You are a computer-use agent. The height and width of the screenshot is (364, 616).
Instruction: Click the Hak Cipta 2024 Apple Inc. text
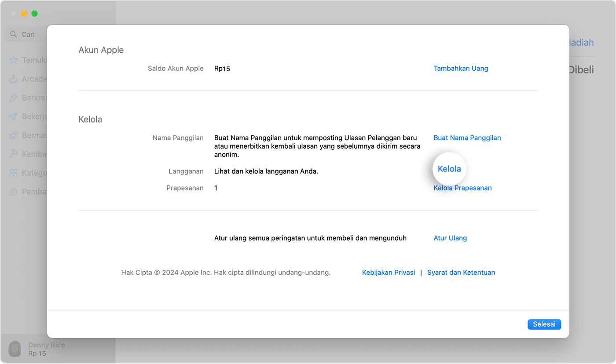(226, 273)
